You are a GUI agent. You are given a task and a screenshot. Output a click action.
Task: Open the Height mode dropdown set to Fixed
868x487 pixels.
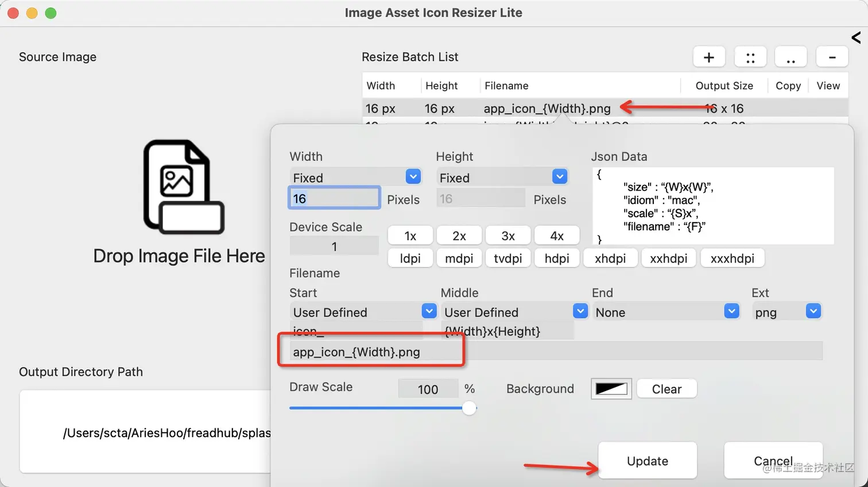click(x=502, y=177)
